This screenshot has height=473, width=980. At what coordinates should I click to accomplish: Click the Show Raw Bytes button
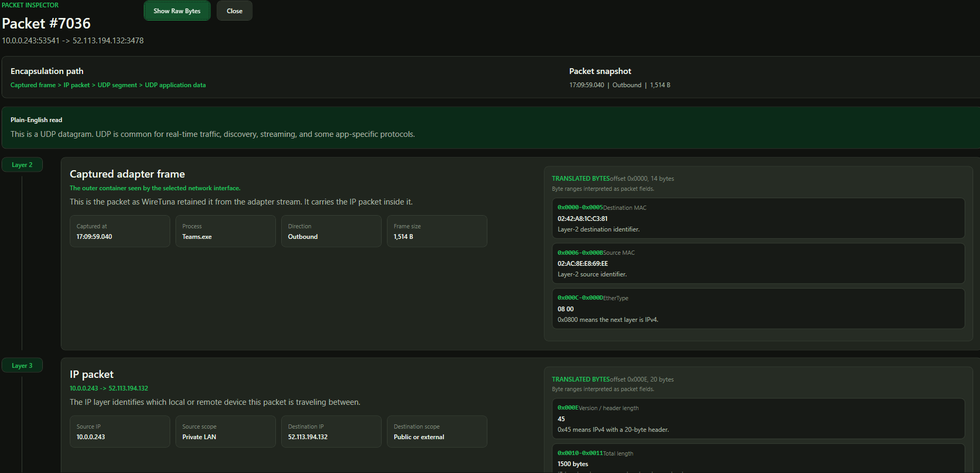(x=177, y=11)
